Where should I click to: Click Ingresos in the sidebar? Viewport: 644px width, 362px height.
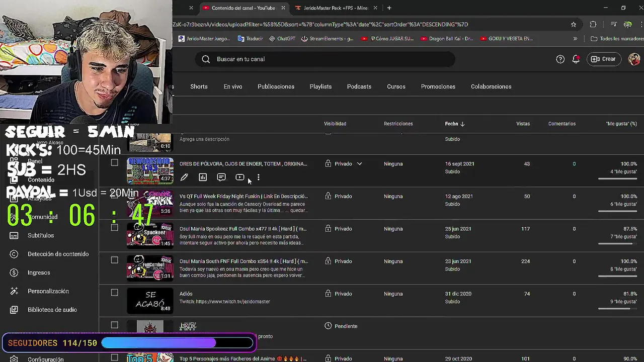[39, 273]
